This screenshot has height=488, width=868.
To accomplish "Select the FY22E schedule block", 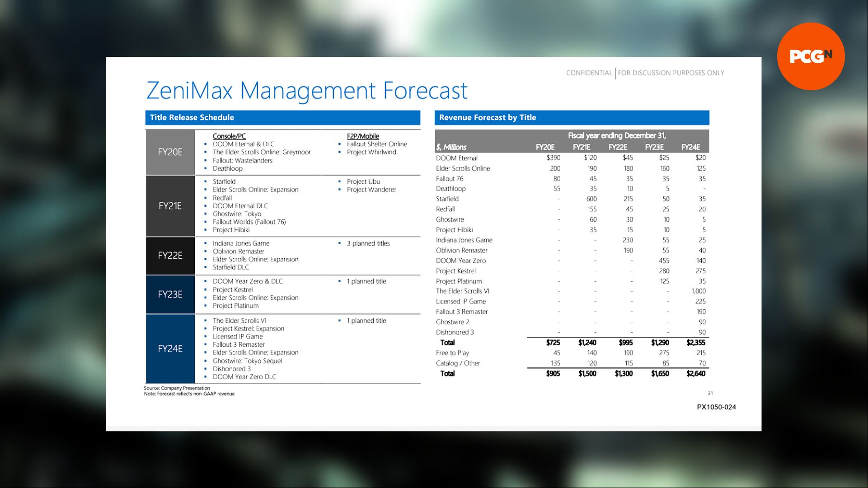I will tap(170, 256).
